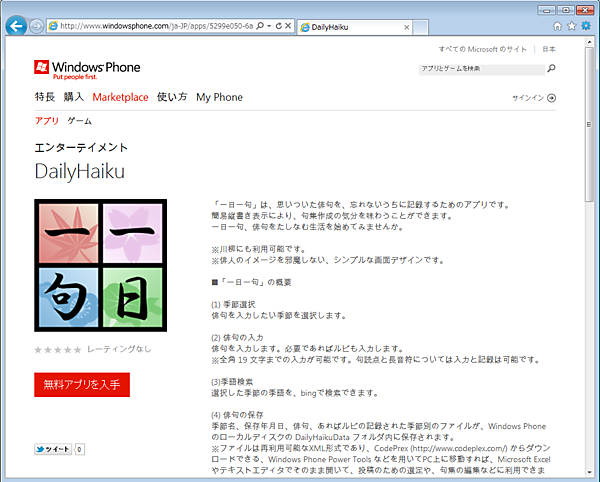Click the DailyHaiku app title text
Viewport: 600px width, 482px height.
(80, 171)
